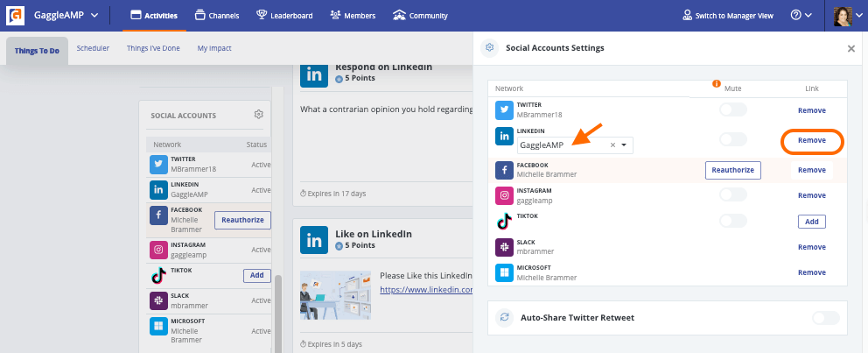Add TikTok account from the sidebar list
The width and height of the screenshot is (868, 353).
(257, 275)
